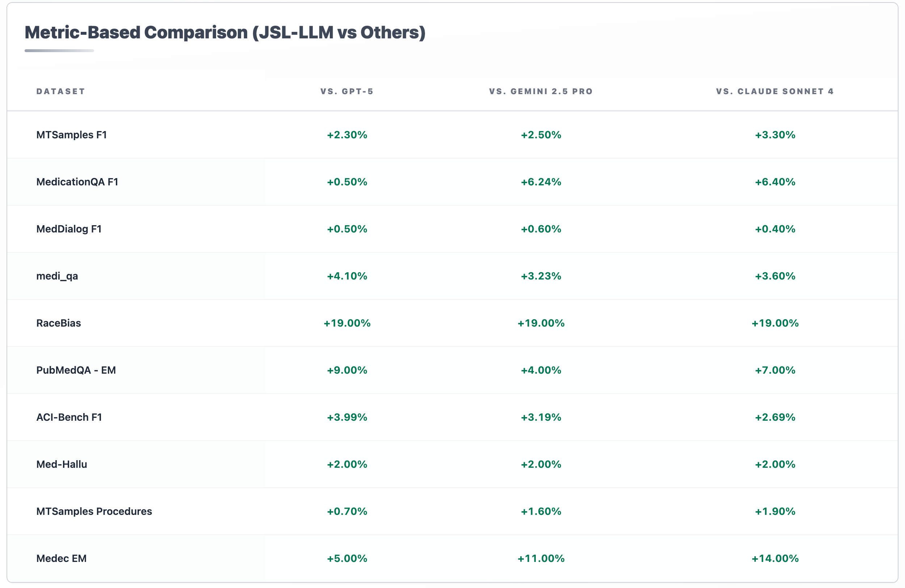Image resolution: width=905 pixels, height=588 pixels.
Task: Click the VS. CLAUDE SONNET 4 column header
Action: 774,91
